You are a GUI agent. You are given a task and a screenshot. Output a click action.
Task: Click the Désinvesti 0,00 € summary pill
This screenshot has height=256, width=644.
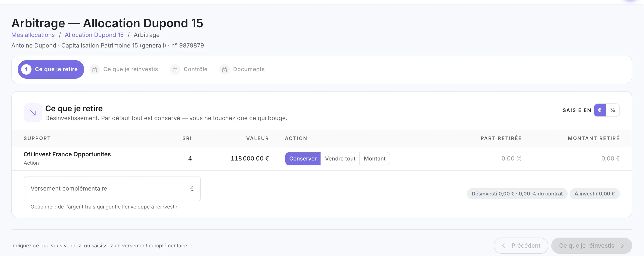pos(517,194)
